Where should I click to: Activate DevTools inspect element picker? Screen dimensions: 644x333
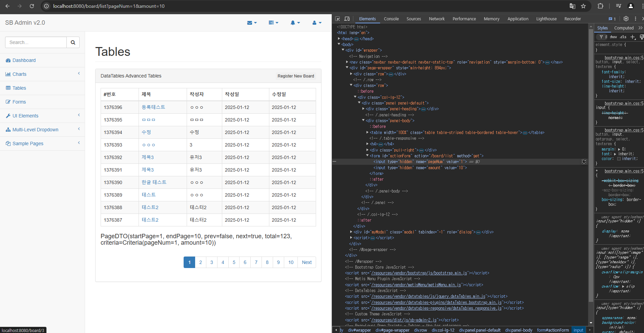coord(337,19)
